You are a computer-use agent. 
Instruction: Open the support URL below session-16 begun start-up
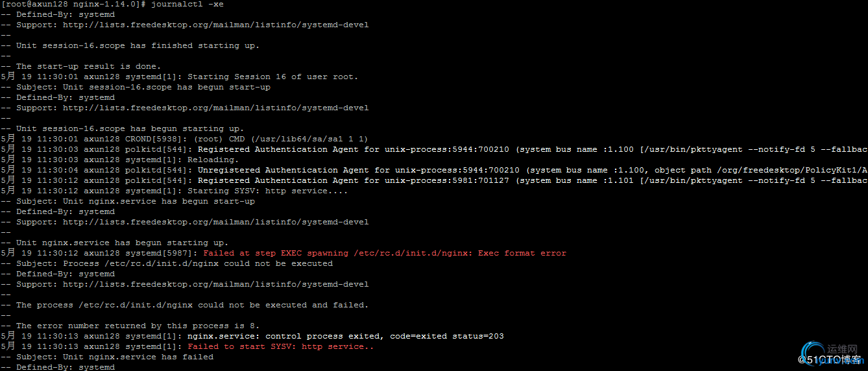pos(216,108)
